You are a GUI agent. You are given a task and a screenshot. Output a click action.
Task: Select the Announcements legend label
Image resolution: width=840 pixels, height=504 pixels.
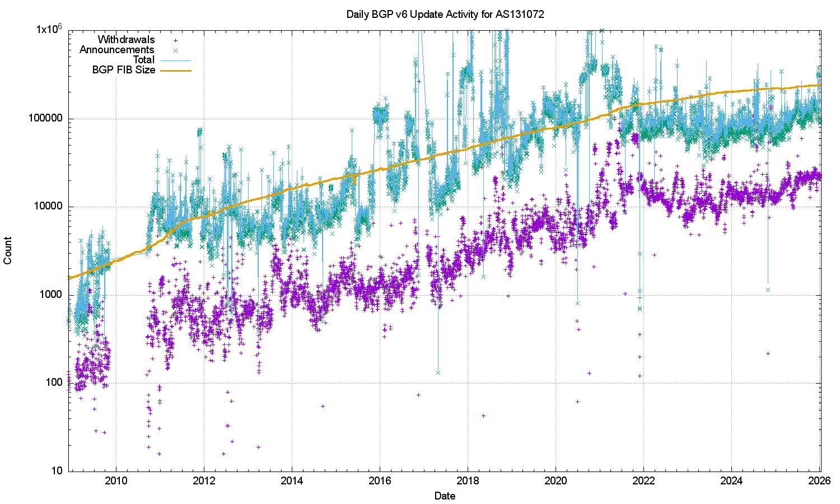[116, 50]
